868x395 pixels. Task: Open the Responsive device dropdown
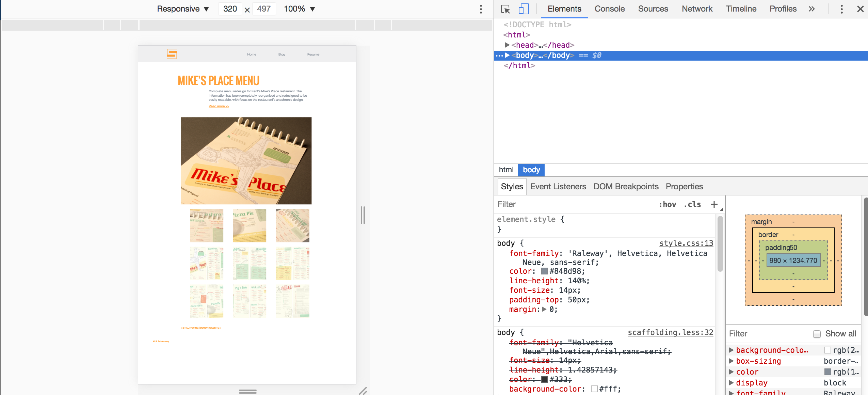[183, 9]
